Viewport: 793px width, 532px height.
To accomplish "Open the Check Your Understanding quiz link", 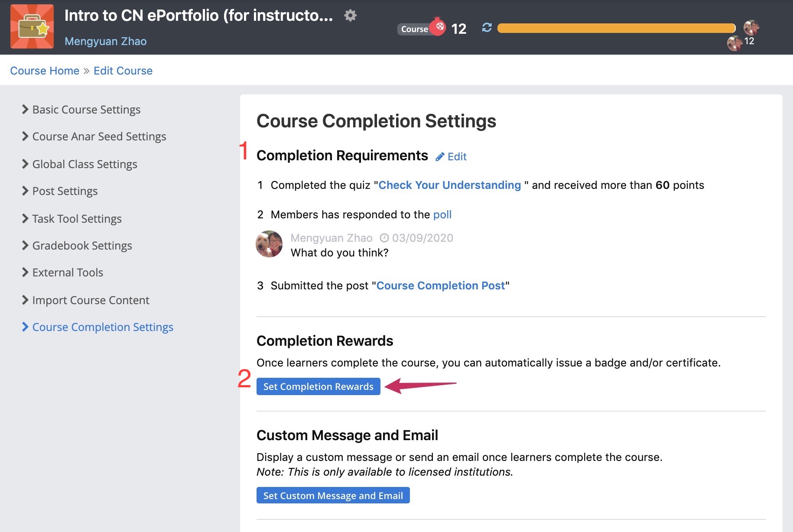I will tap(449, 185).
